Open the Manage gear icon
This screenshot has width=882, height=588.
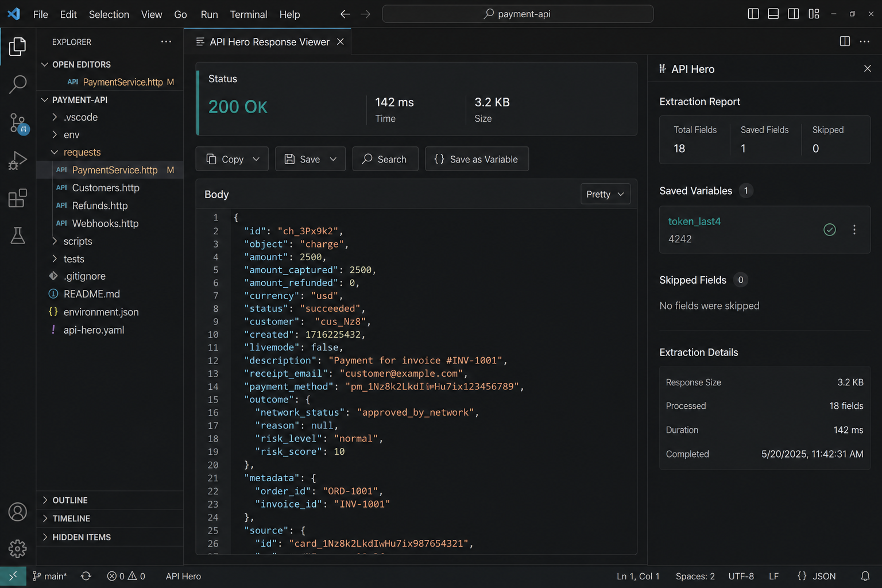point(18,548)
